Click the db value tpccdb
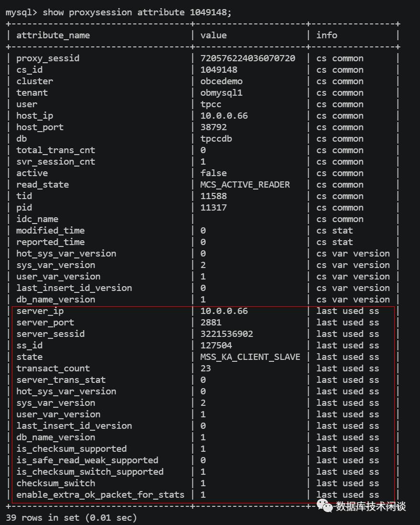The width and height of the screenshot is (420, 525). click(216, 139)
